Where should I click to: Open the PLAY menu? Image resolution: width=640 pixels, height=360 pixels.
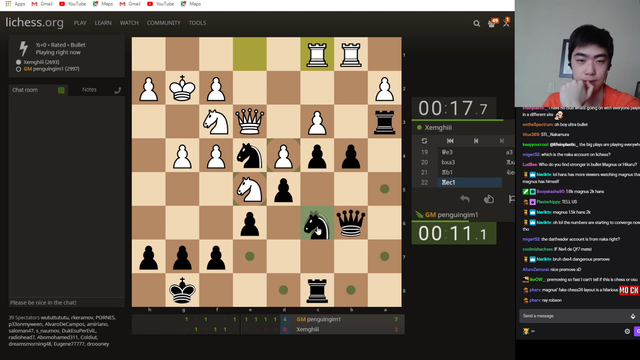point(80,23)
